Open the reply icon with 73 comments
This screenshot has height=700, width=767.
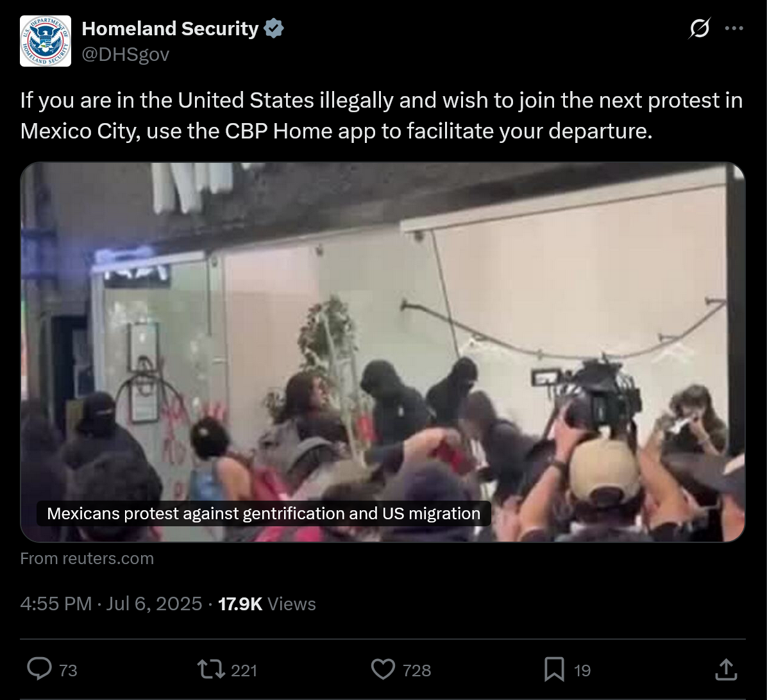(x=40, y=669)
